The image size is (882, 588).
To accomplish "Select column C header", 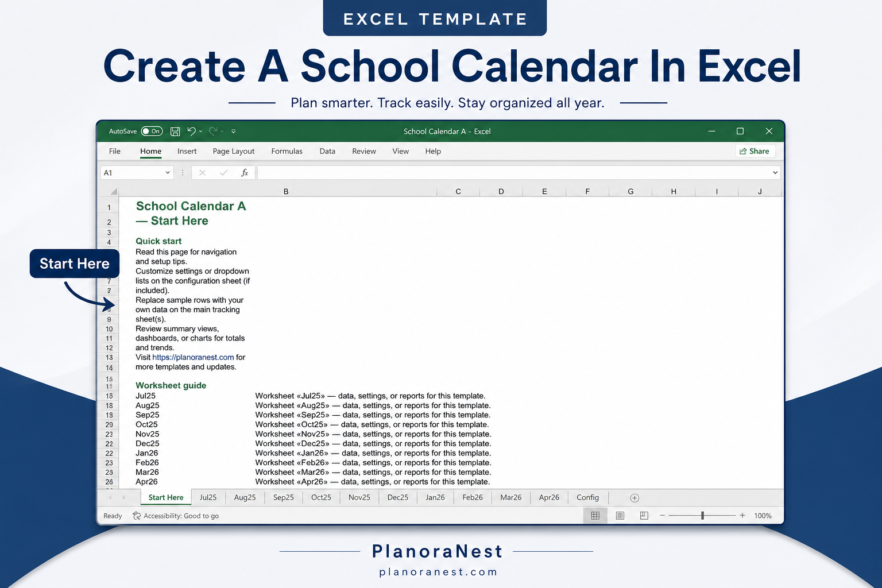I will 458,191.
